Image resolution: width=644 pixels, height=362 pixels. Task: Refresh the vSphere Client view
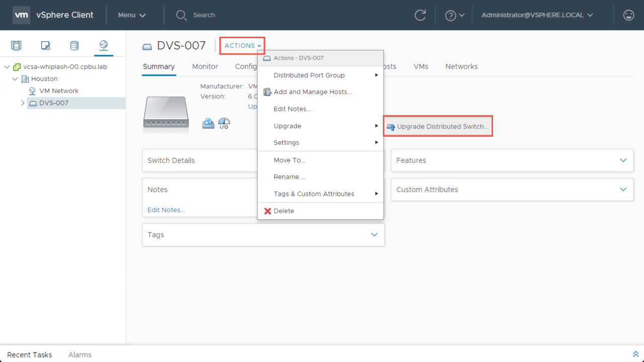tap(420, 15)
